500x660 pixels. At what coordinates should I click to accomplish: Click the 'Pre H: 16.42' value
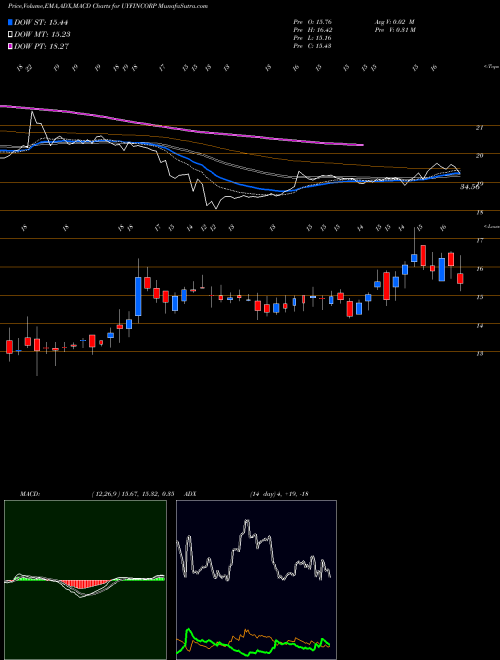tap(312, 30)
